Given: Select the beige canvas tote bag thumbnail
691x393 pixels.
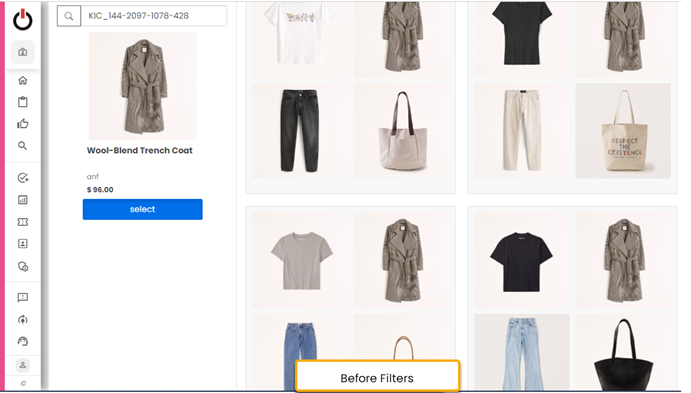Looking at the screenshot, I should [x=402, y=131].
